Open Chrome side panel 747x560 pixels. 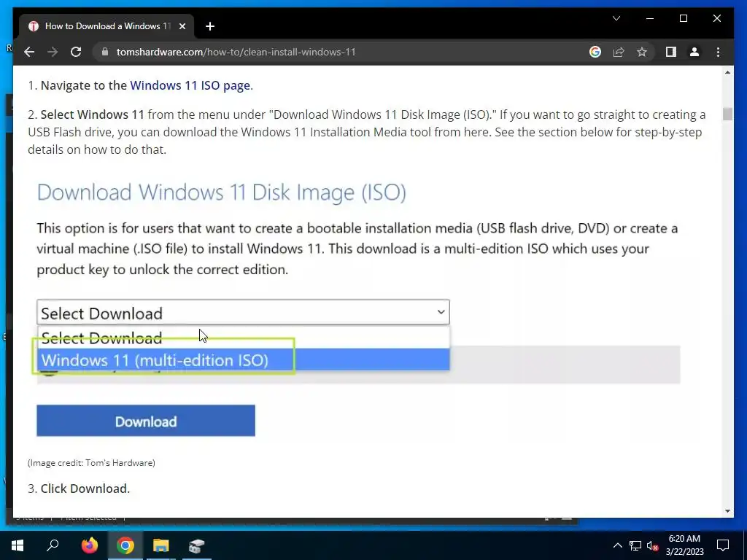pyautogui.click(x=671, y=52)
